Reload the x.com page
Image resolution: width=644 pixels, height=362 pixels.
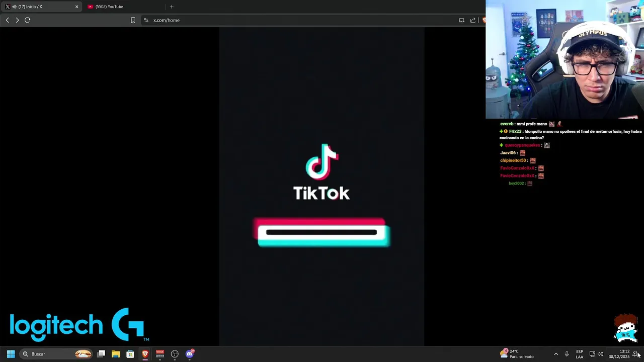(x=27, y=20)
